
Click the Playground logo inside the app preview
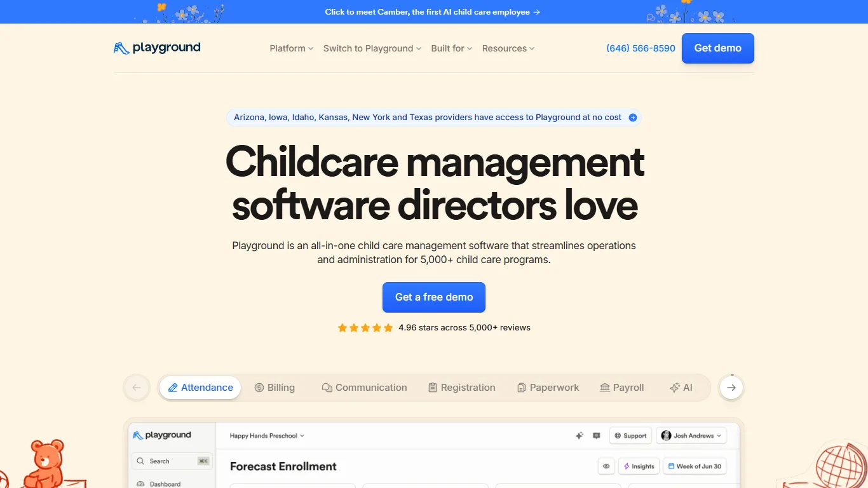(162, 435)
